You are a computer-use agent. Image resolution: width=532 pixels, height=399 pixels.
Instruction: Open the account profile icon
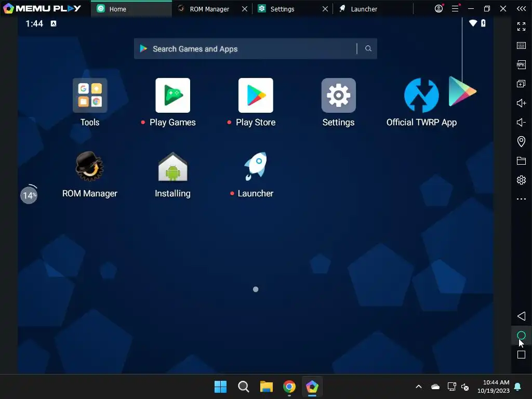click(x=438, y=8)
